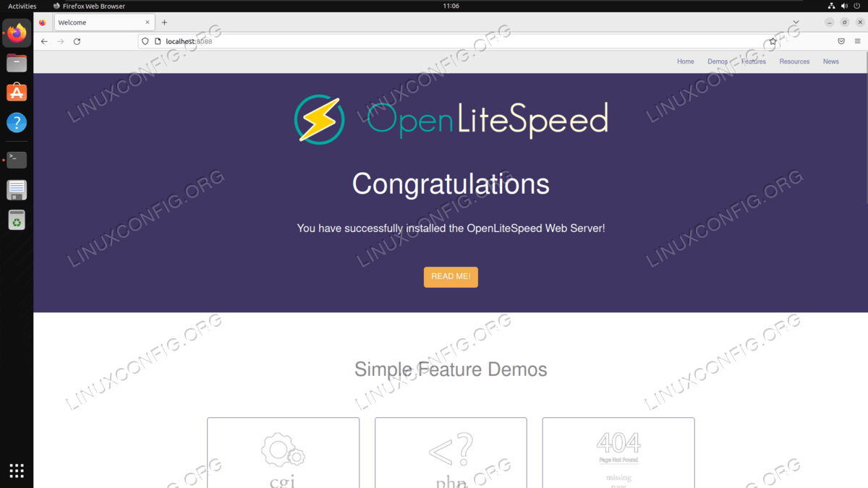Click the Congratulations heading
The image size is (868, 488).
tap(451, 184)
